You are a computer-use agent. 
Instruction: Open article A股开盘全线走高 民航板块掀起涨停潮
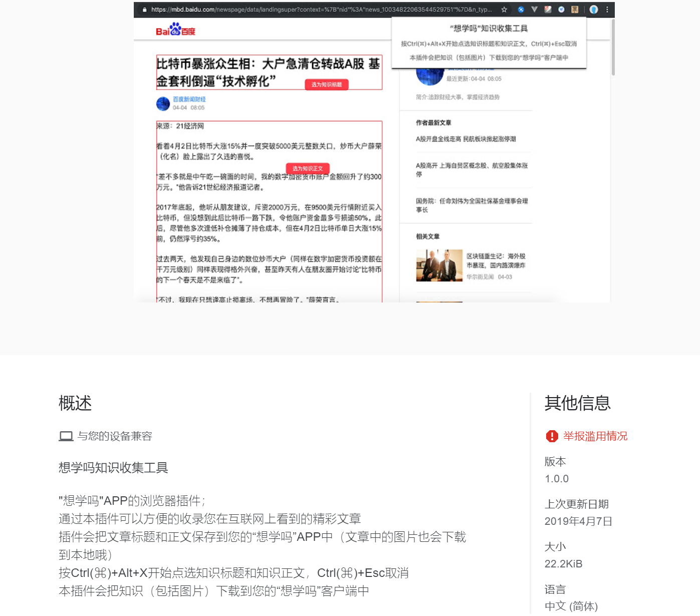tap(465, 139)
